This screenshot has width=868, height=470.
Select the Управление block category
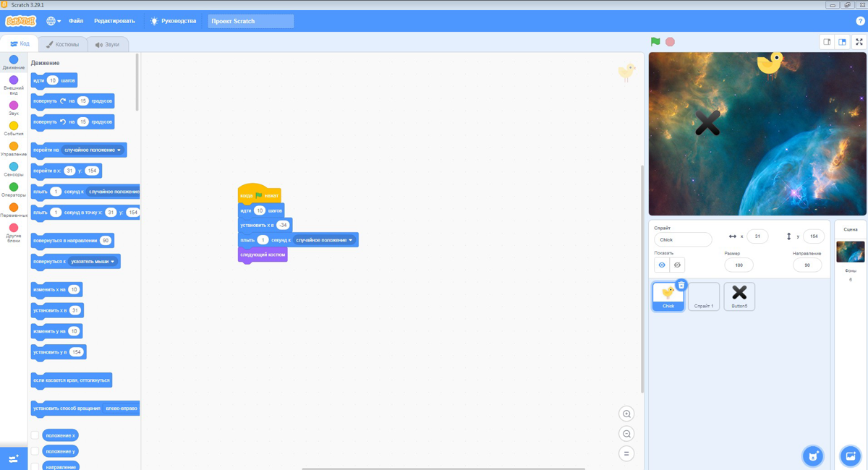tap(14, 150)
